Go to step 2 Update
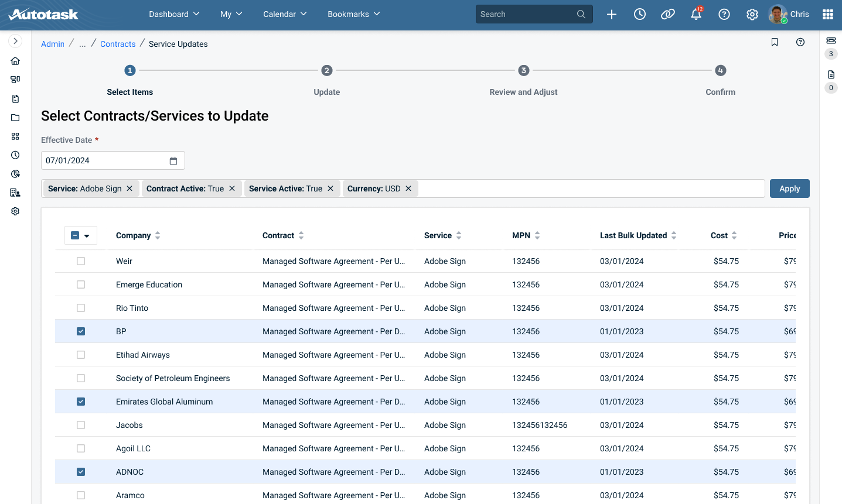This screenshot has width=842, height=504. tap(327, 70)
